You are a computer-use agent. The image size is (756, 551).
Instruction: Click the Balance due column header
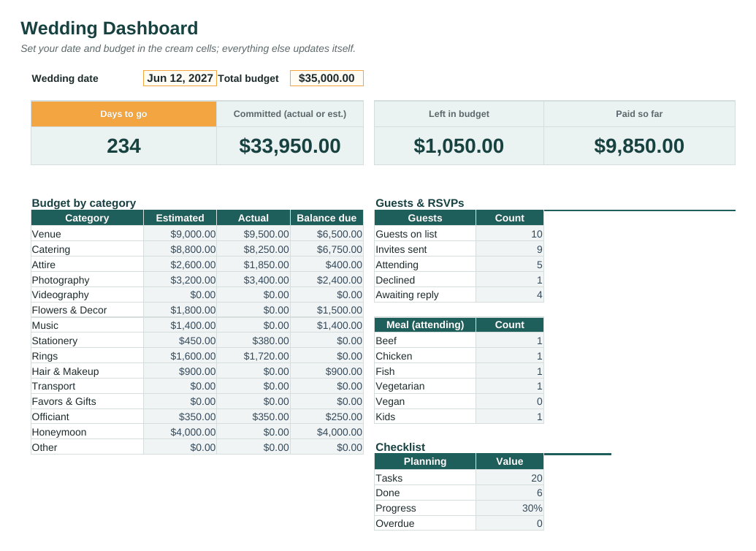327,218
